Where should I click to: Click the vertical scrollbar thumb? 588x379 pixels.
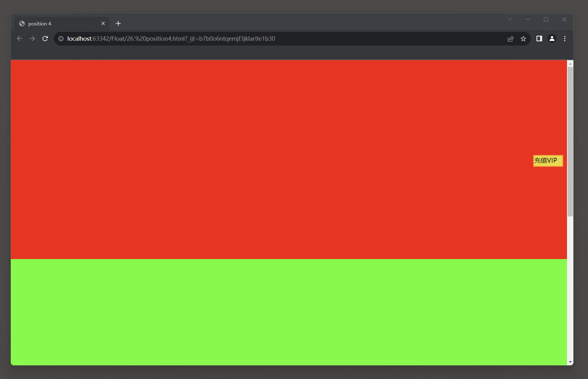point(570,142)
